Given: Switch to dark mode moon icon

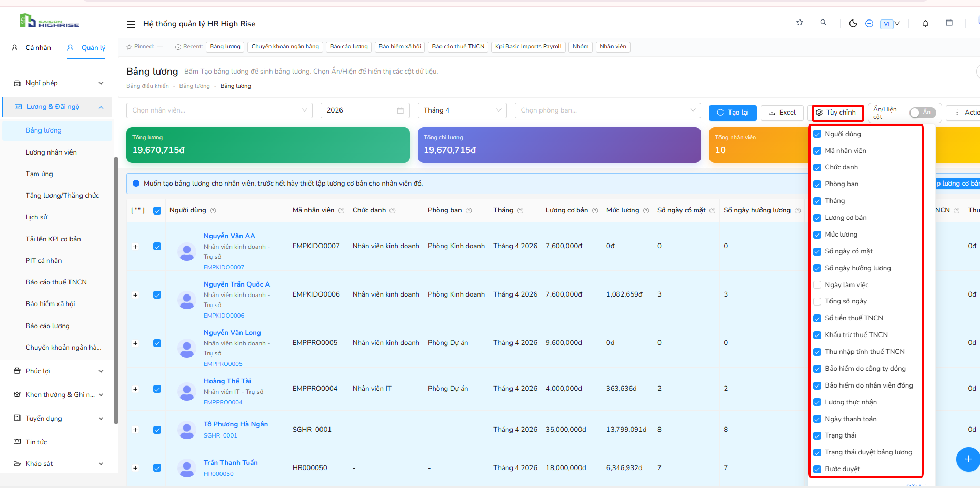Looking at the screenshot, I should click(x=853, y=24).
